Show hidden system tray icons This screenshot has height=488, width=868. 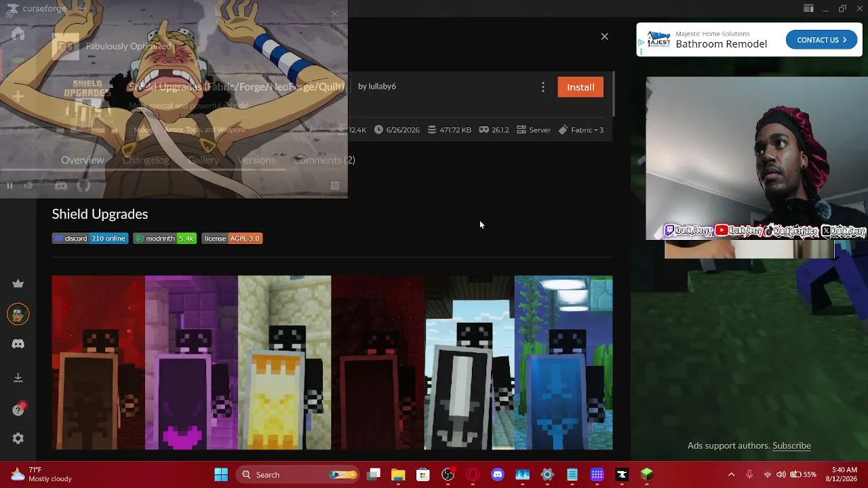point(731,474)
